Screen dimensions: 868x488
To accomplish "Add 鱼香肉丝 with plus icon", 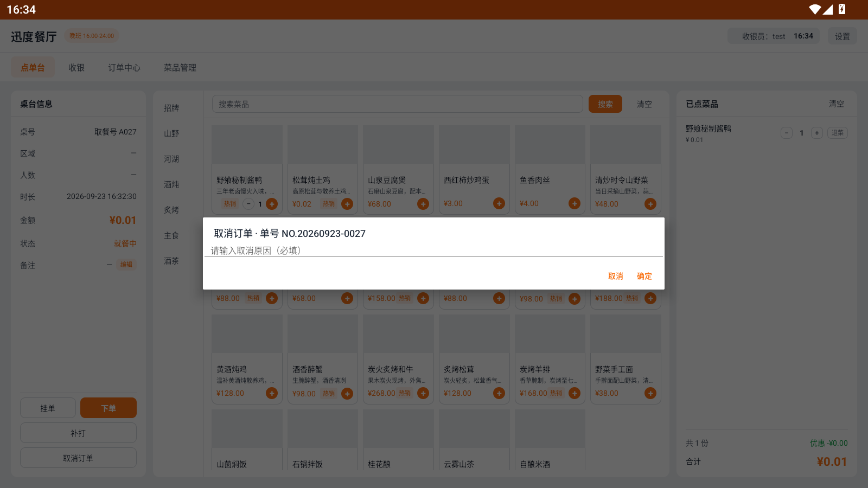I will (575, 203).
